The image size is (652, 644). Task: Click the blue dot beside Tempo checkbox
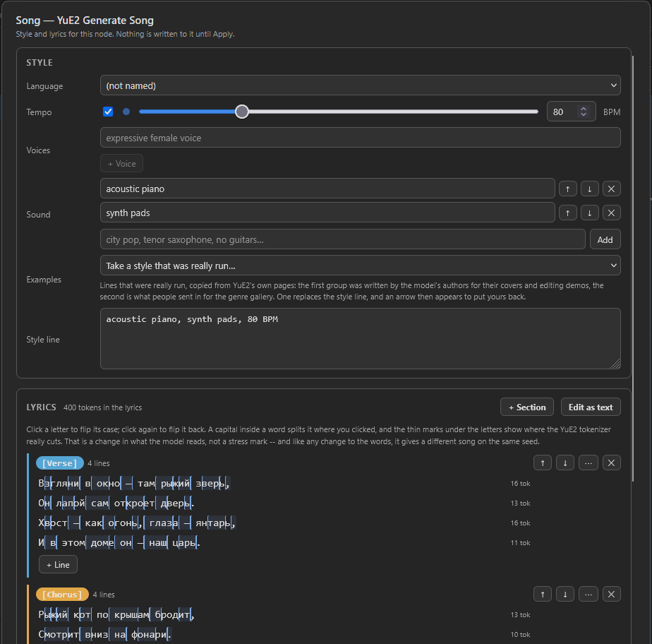(x=126, y=112)
